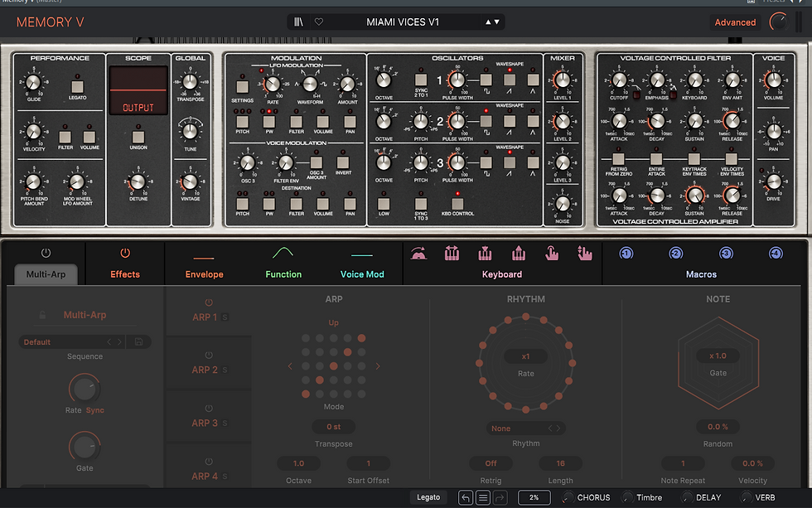The width and height of the screenshot is (812, 508).
Task: Click the SCOPE OUTPUT display
Action: [x=138, y=90]
